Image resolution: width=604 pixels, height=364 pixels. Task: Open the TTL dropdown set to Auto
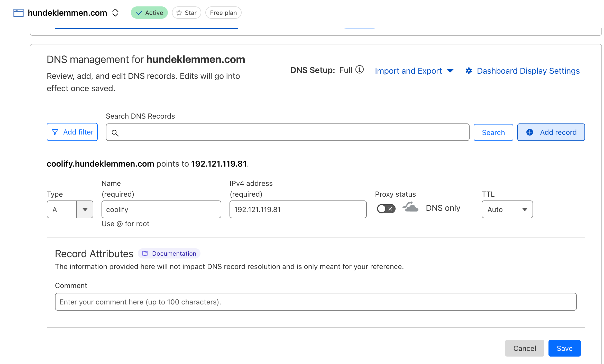[x=525, y=209]
